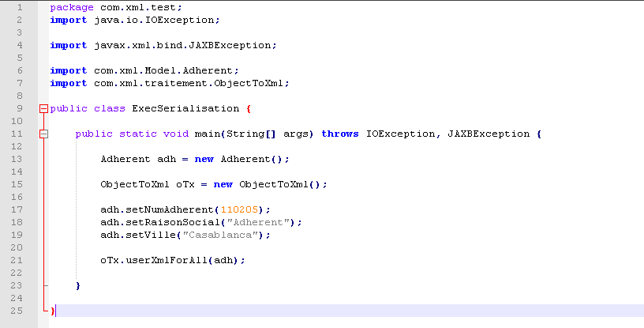Click 'adh.setNumAdherent' method call
The height and width of the screenshot is (328, 644).
point(157,209)
